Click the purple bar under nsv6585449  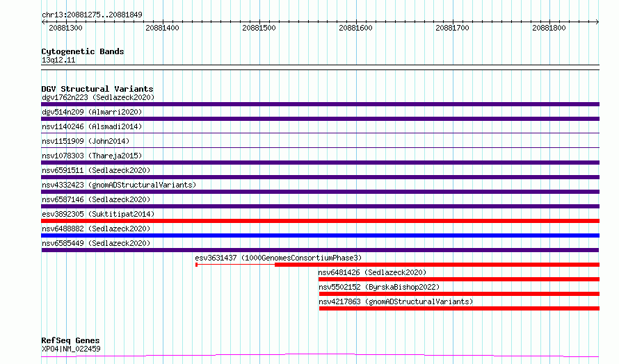point(320,250)
